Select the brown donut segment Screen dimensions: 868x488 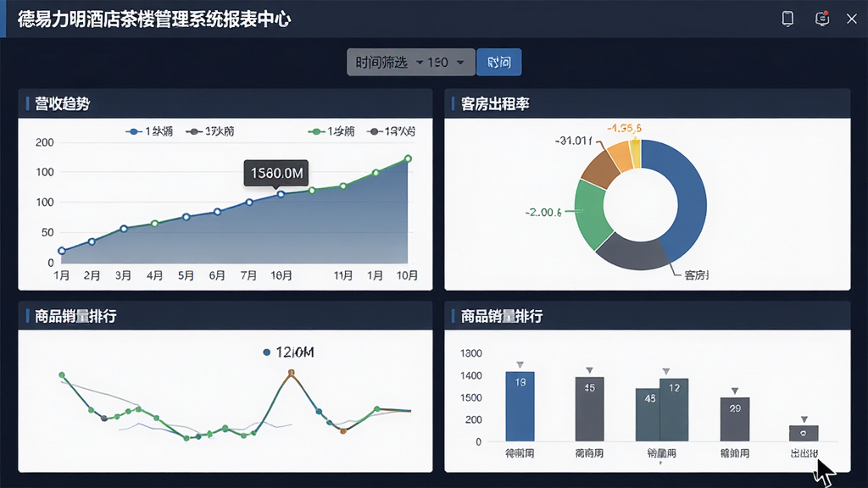(x=602, y=169)
